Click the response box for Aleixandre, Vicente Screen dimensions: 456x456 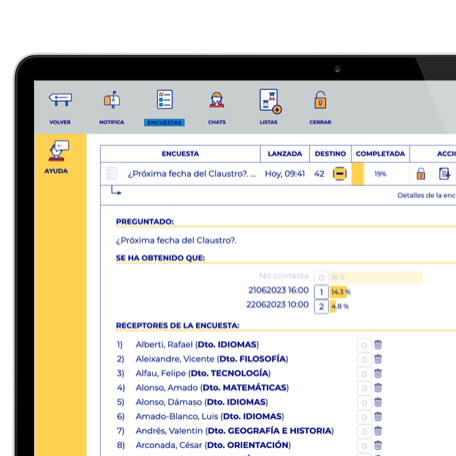[364, 360]
